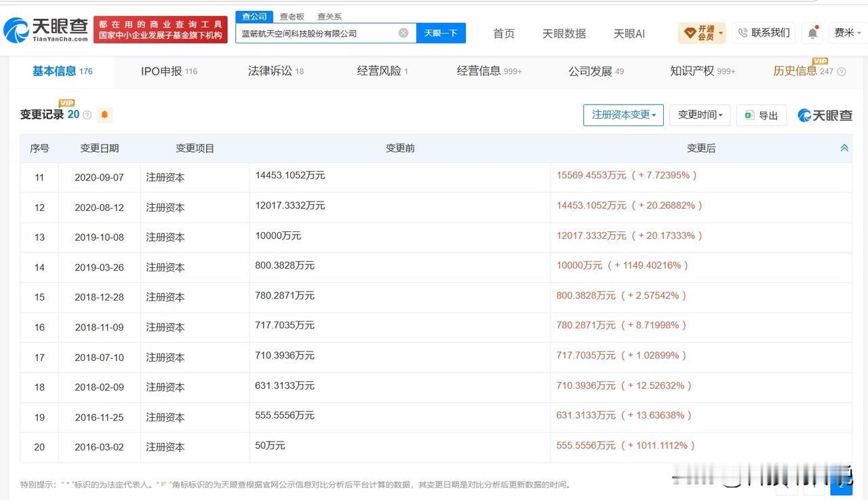Click the date 2016-03-02
Screen dimensions: 868x500
(100, 447)
